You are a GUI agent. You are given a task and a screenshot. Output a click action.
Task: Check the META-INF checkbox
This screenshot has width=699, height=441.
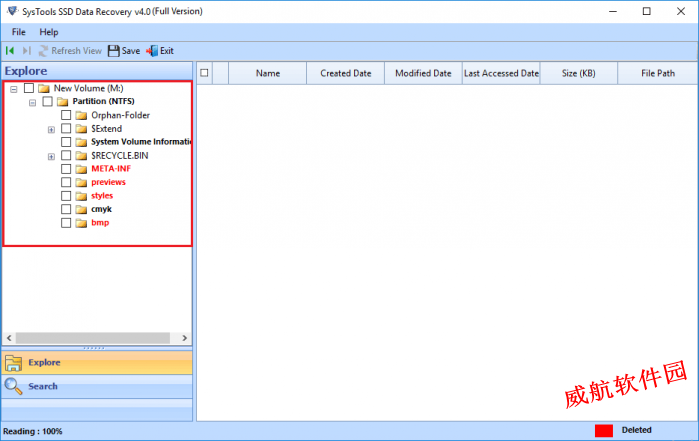[x=66, y=169]
